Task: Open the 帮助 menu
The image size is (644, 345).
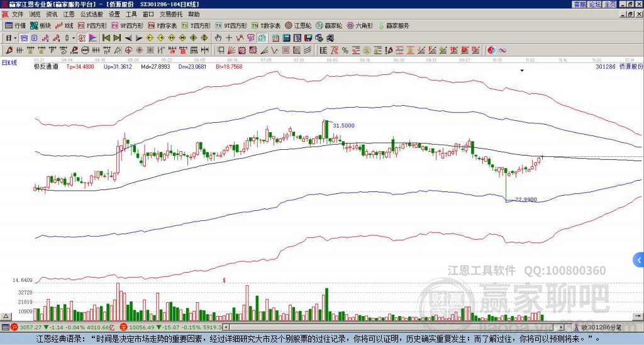Action: pos(194,14)
